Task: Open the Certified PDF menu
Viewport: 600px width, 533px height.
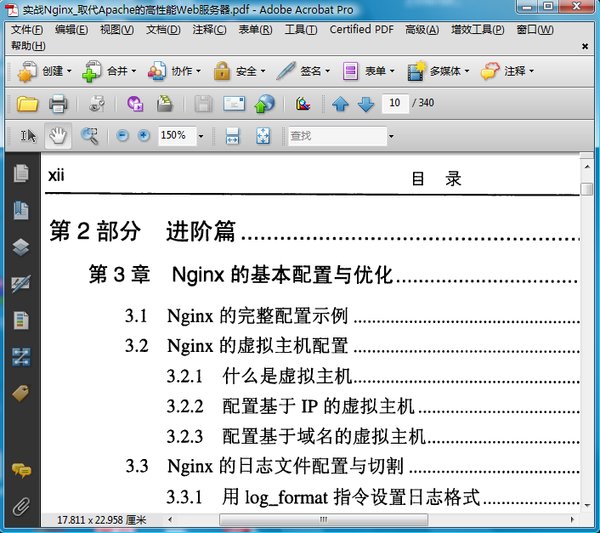Action: pyautogui.click(x=361, y=29)
